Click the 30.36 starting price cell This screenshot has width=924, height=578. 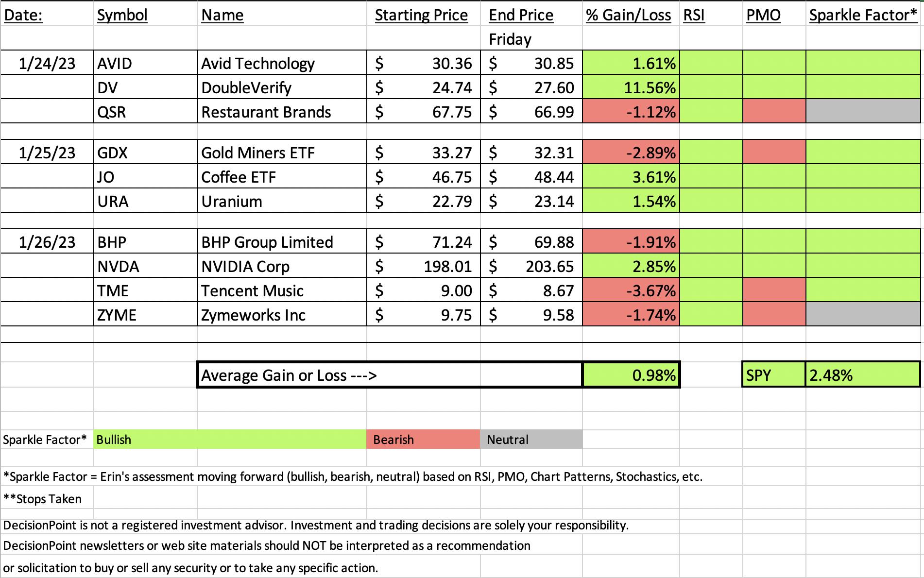point(424,63)
